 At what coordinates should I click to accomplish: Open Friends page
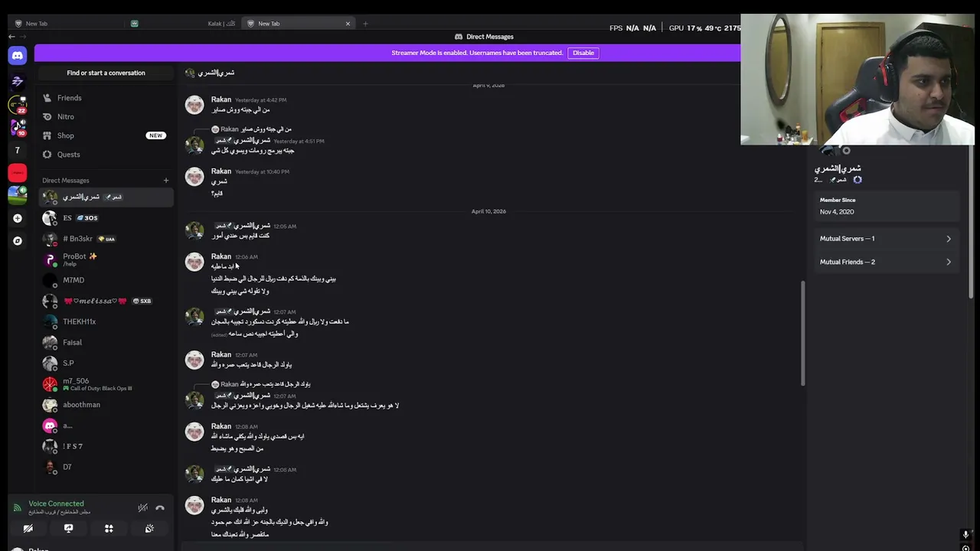pyautogui.click(x=106, y=98)
